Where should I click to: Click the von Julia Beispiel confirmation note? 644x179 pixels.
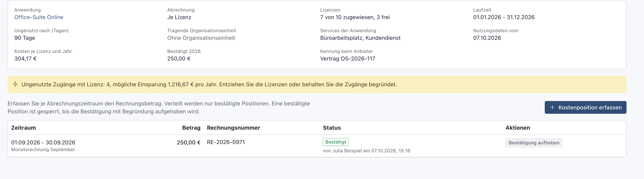pyautogui.click(x=366, y=151)
